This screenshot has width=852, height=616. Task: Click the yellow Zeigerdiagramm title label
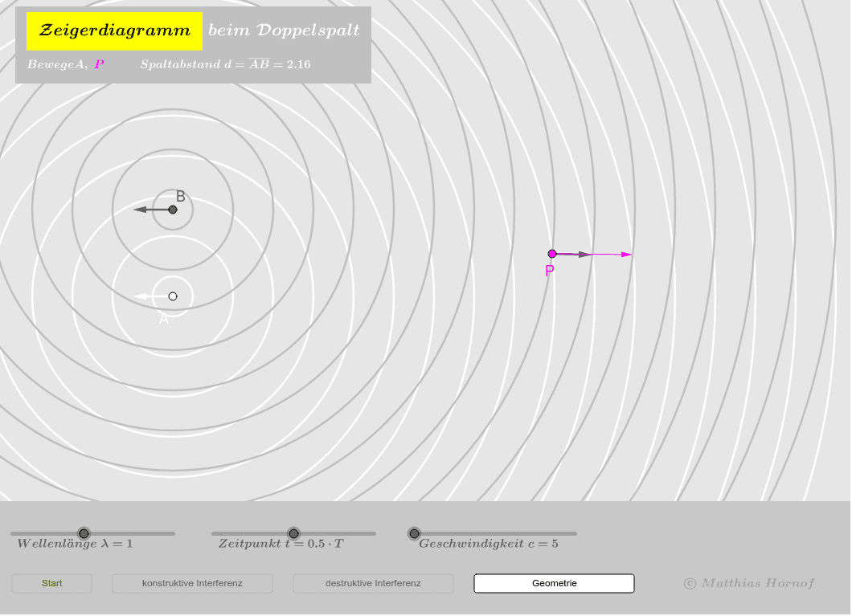click(x=115, y=31)
